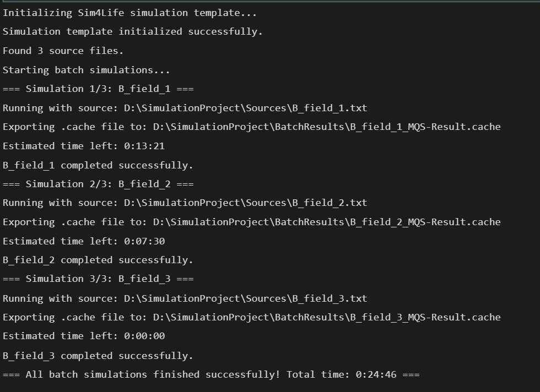The image size is (540, 392).
Task: Click the 'Starting batch simulations' line
Action: [x=87, y=70]
